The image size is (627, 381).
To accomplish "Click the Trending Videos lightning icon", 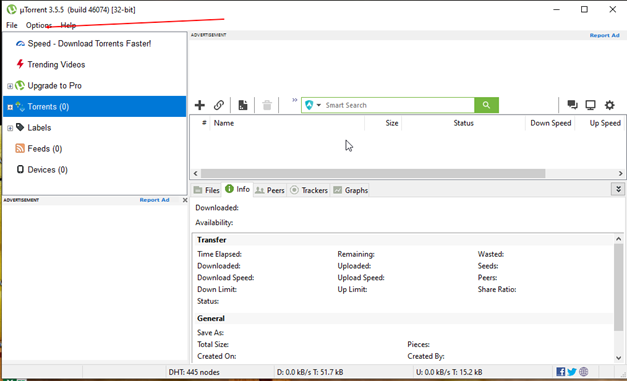I will point(20,64).
